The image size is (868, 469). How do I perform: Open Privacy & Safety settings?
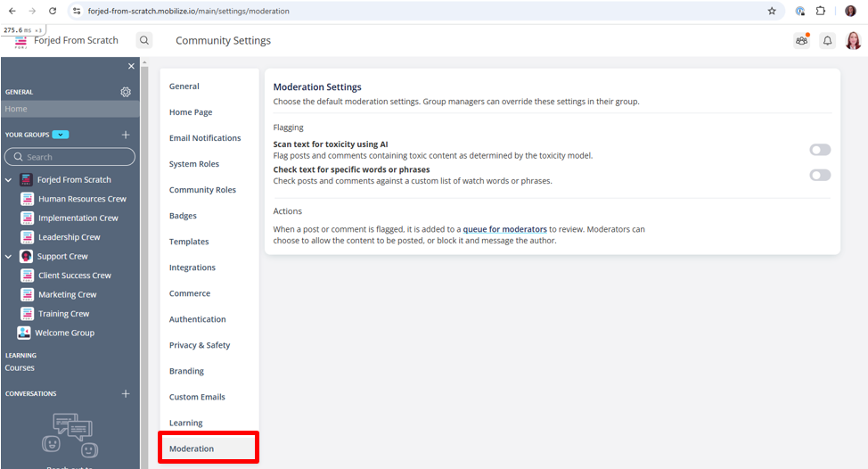[200, 345]
